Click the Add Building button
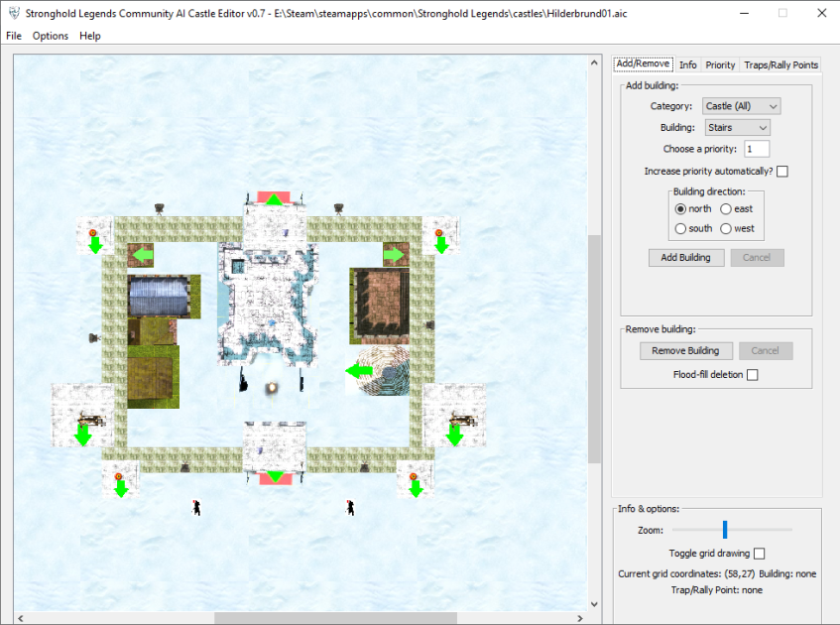This screenshot has height=625, width=840. coord(685,258)
